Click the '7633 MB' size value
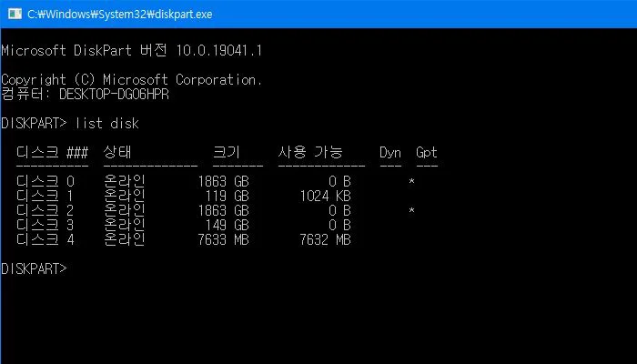The width and height of the screenshot is (637, 364). pos(224,239)
